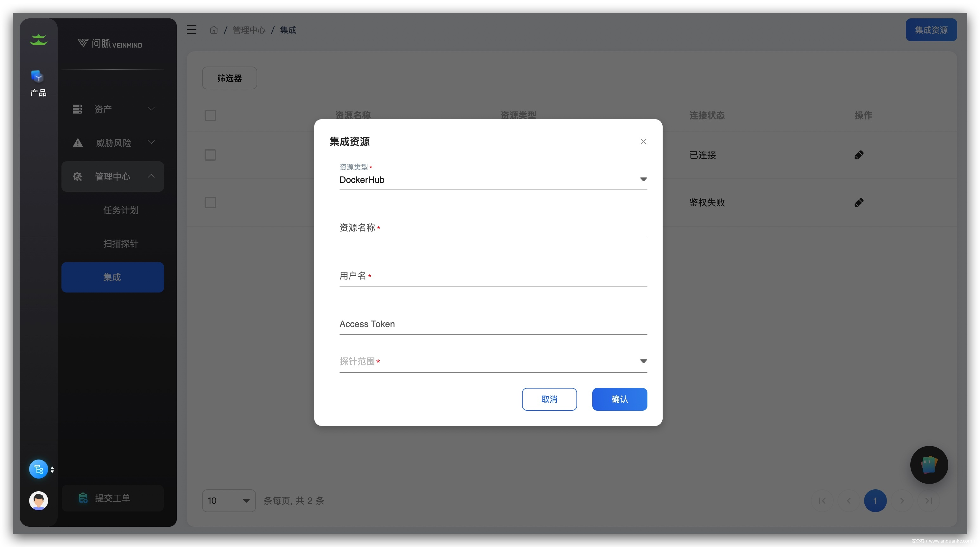Expand the 威胁风险 sidebar menu
Image resolution: width=980 pixels, height=547 pixels.
[113, 143]
